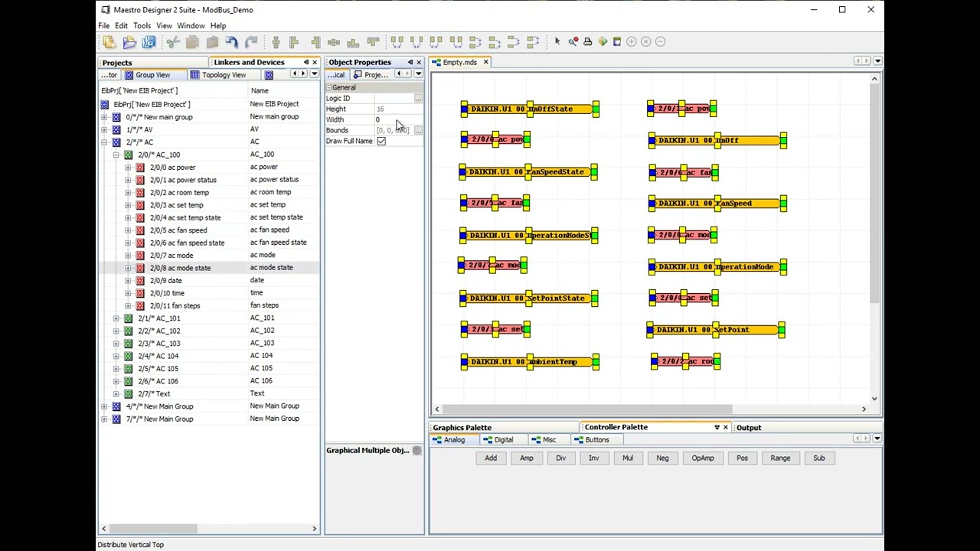Collapse the 2/0/* AC_100 group
Screen dimensions: 980x551
pyautogui.click(x=116, y=155)
